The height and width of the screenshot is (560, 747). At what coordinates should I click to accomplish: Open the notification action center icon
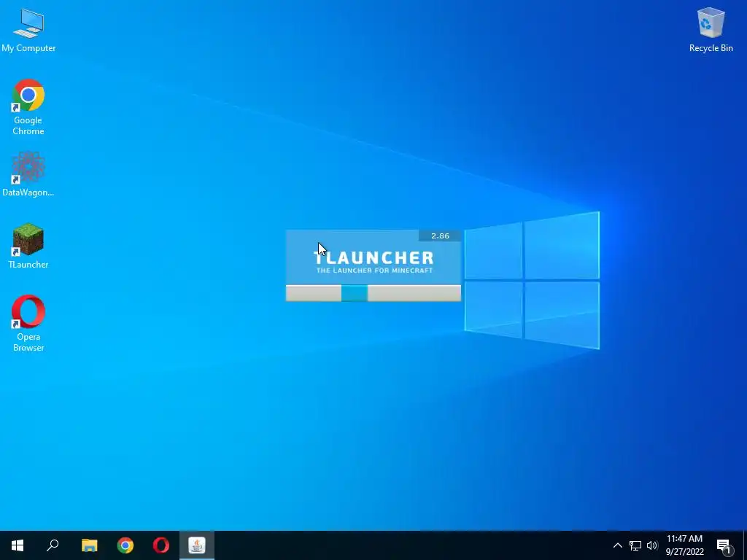click(724, 545)
